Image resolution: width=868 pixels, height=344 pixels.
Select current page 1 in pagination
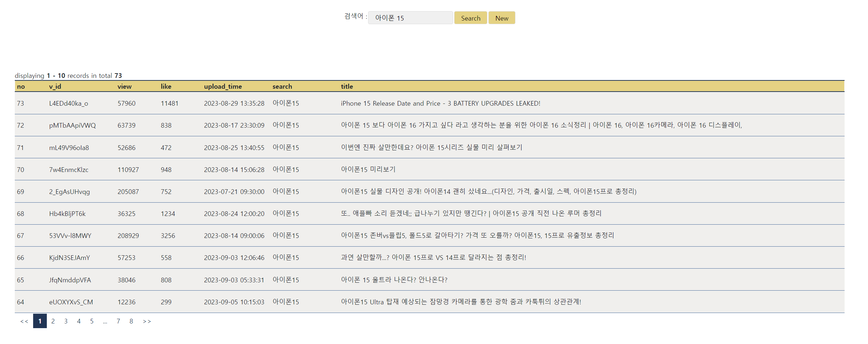pos(40,321)
